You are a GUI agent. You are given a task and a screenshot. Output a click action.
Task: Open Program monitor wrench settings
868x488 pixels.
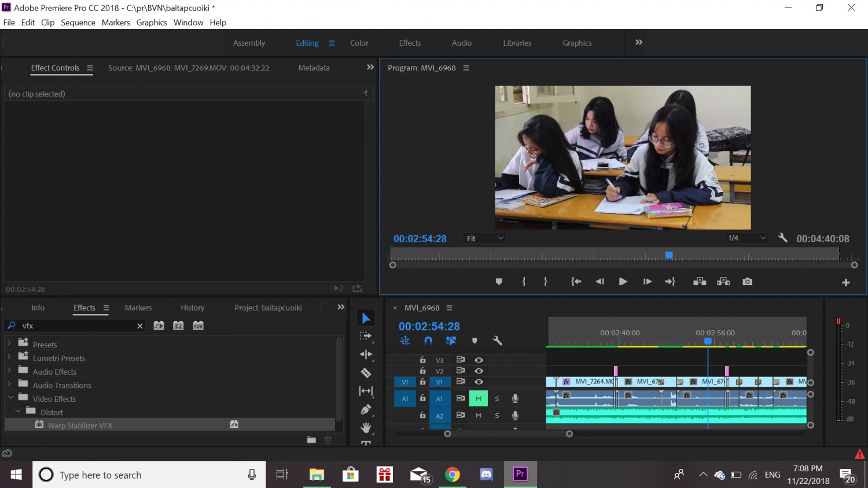pos(783,238)
